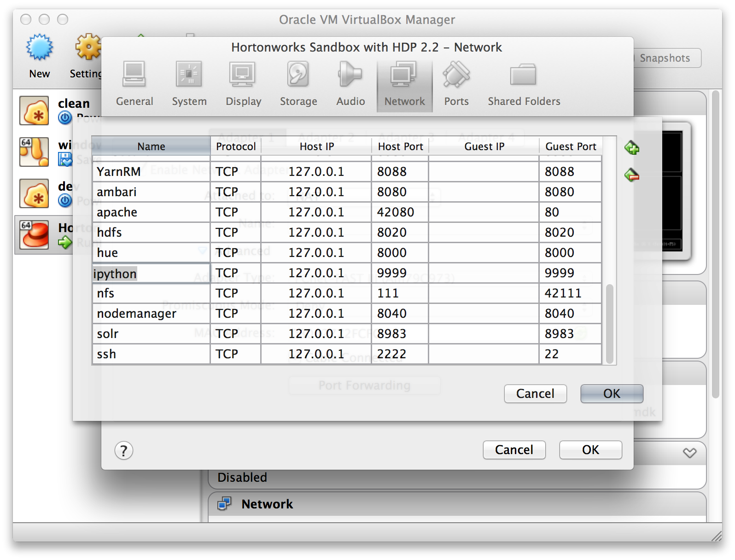Add a new port forwarding rule
The height and width of the screenshot is (560, 735).
pos(632,148)
